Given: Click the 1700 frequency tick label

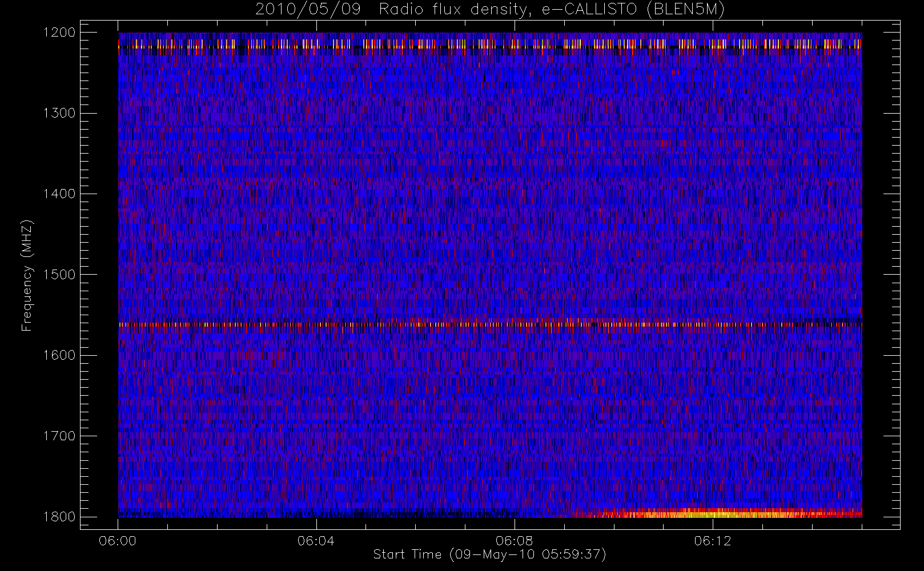Looking at the screenshot, I should click(59, 436).
